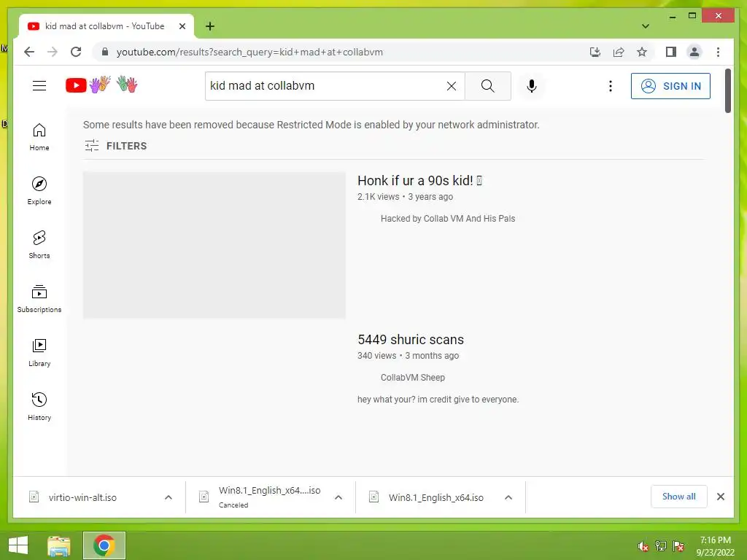Image resolution: width=747 pixels, height=560 pixels.
Task: Open Chrome's three-dot menu
Action: click(x=718, y=52)
